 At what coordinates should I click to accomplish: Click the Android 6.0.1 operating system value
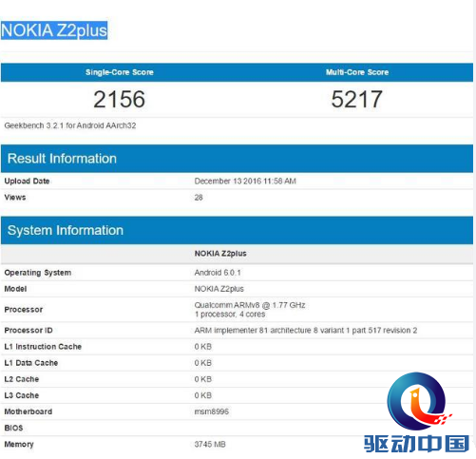point(218,273)
